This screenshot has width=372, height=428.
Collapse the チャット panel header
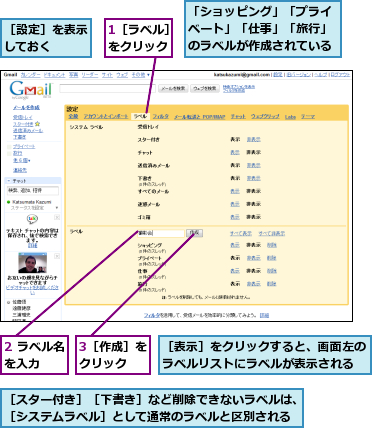pyautogui.click(x=33, y=181)
